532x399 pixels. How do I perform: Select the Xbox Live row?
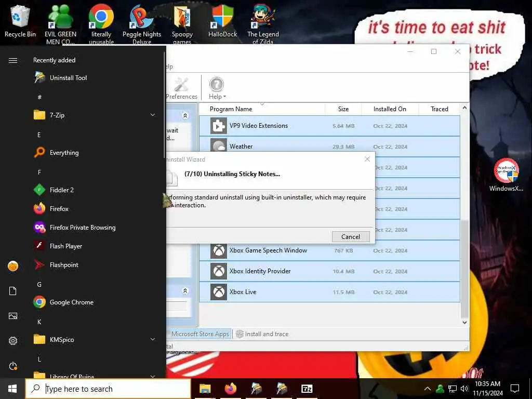click(x=329, y=292)
